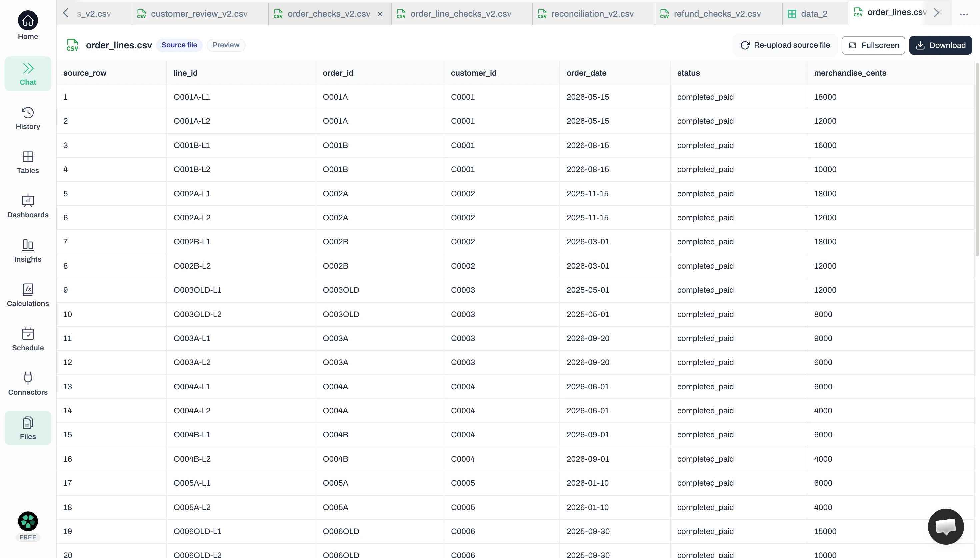Select cell O003OLD-L1 in line_id column

[241, 290]
